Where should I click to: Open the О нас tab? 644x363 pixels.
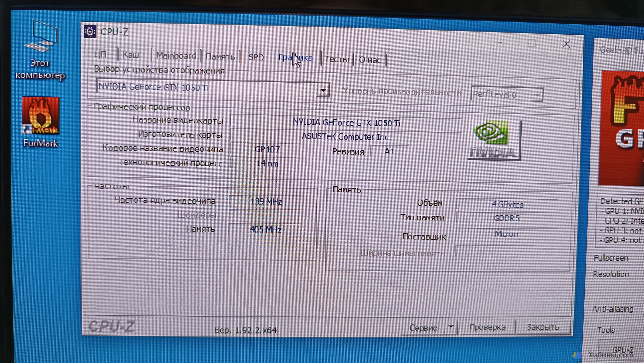(x=370, y=60)
